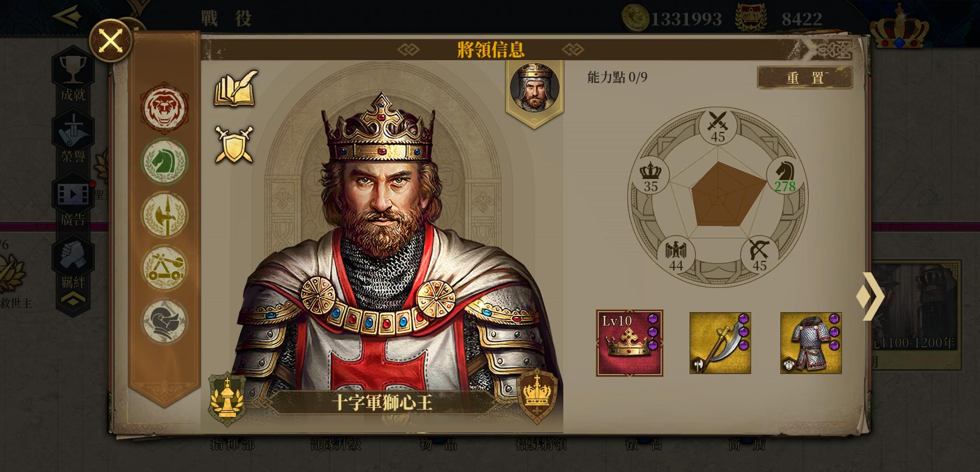Select the cavalry stat 278 on radar
Image resolution: width=980 pixels, height=472 pixels.
point(785,177)
